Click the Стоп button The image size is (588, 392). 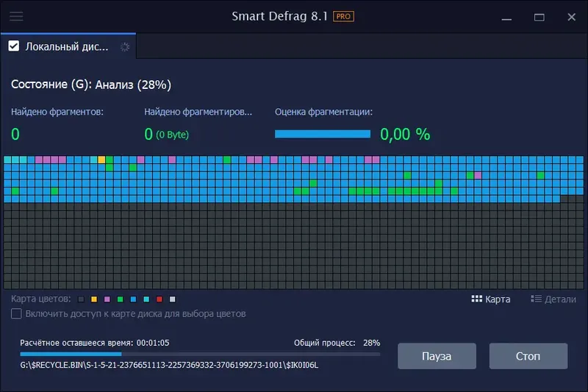click(x=528, y=356)
